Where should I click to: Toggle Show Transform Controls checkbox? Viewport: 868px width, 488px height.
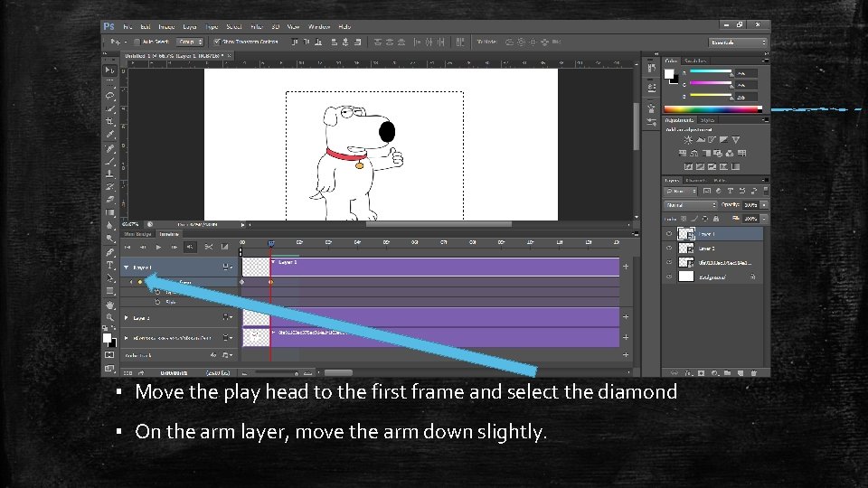[217, 42]
